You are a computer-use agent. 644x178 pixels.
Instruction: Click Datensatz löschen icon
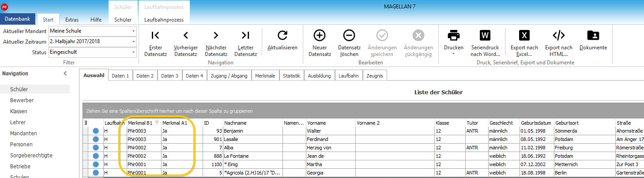point(349,43)
